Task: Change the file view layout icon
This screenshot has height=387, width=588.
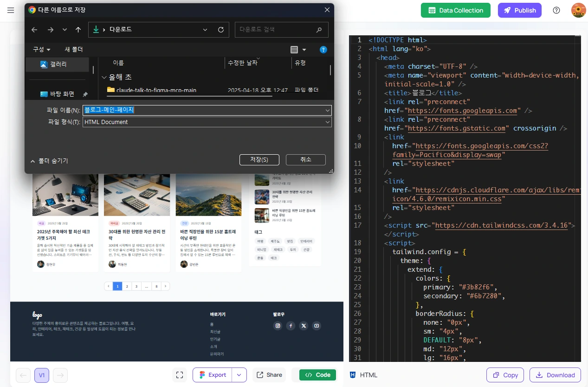Action: [294, 50]
